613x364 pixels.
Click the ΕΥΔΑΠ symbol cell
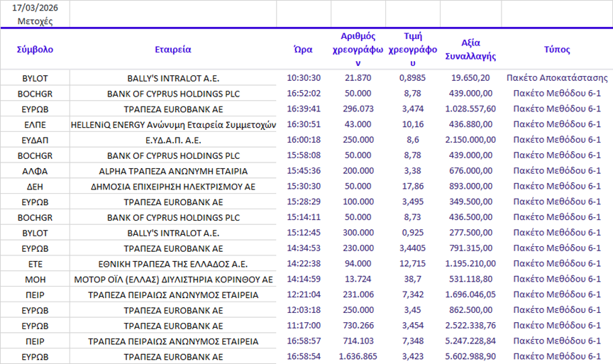coord(35,140)
